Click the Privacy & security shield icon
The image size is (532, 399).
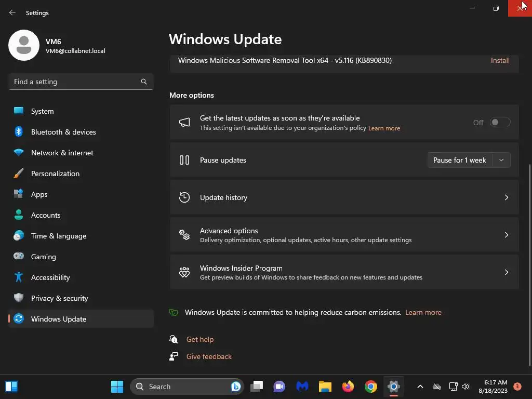pos(19,298)
